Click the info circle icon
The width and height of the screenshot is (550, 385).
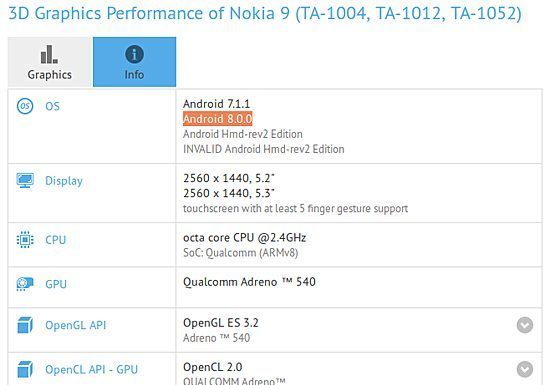click(134, 54)
